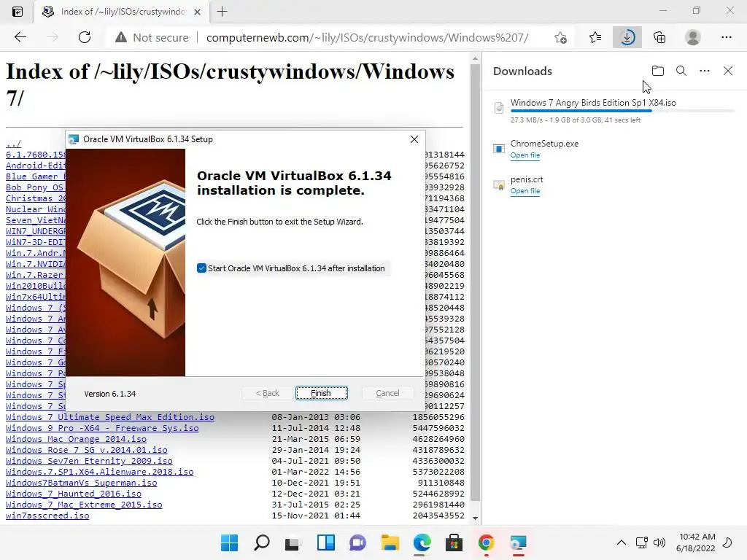
Task: Open Collections icon in toolbar
Action: (659, 37)
